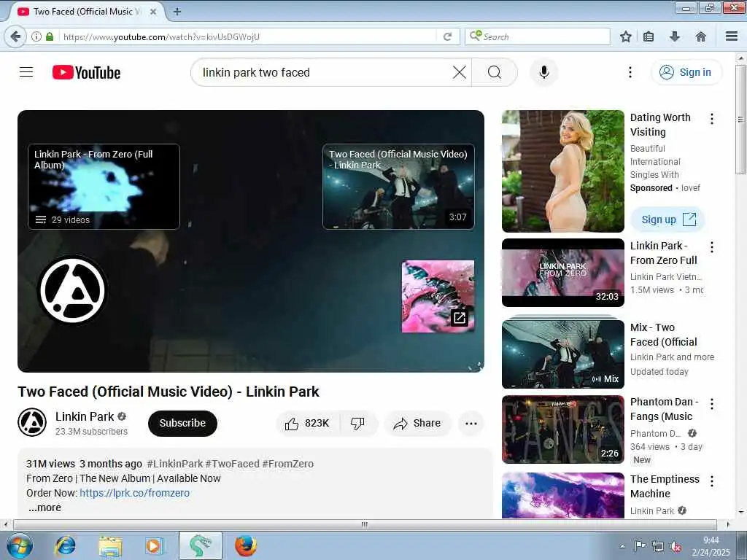The width and height of the screenshot is (747, 560).
Task: Reload the page with the refresh icon
Action: click(447, 36)
